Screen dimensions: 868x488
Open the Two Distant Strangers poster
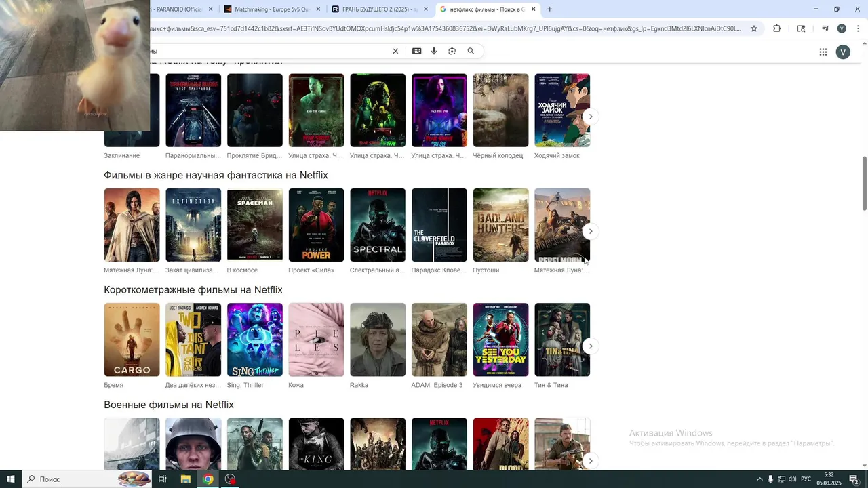pyautogui.click(x=193, y=340)
